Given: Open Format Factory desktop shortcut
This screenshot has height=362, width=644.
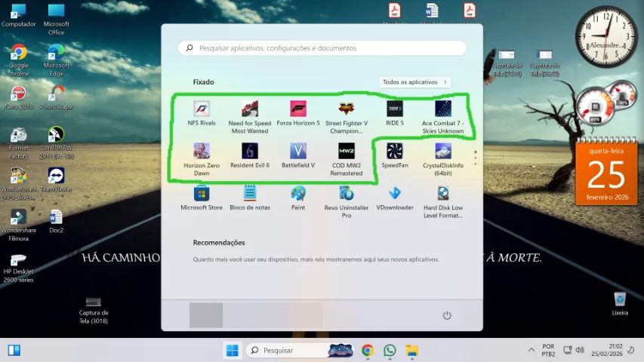Looking at the screenshot, I should (x=18, y=143).
